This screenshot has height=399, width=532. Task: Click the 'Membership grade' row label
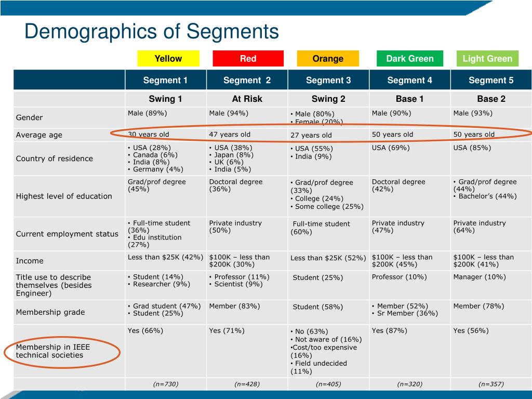tap(50, 312)
